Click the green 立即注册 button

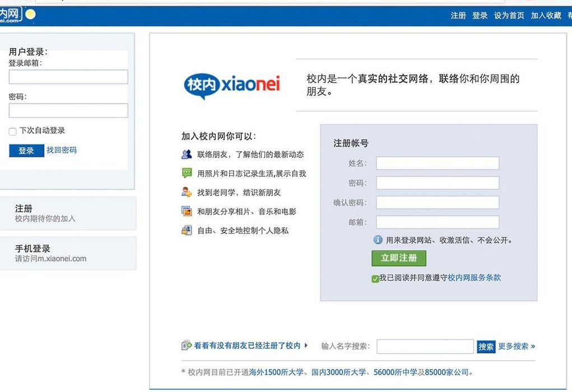399,258
